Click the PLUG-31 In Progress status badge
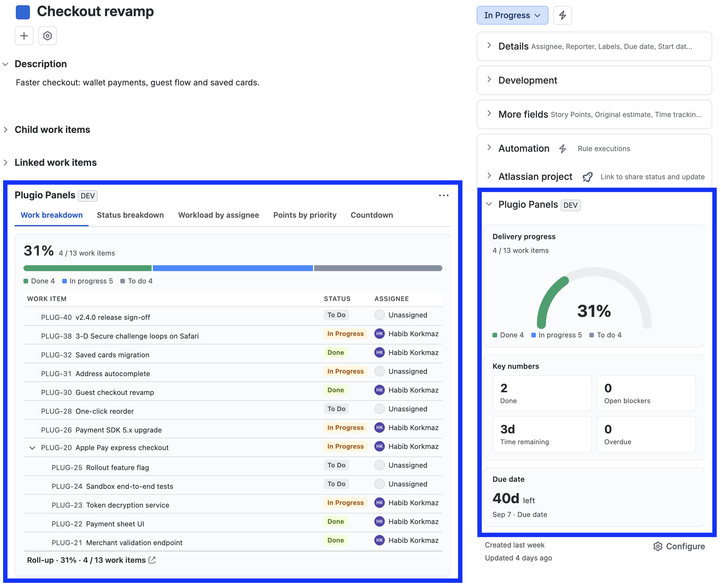Viewport: 721px width, 588px height. coord(345,371)
